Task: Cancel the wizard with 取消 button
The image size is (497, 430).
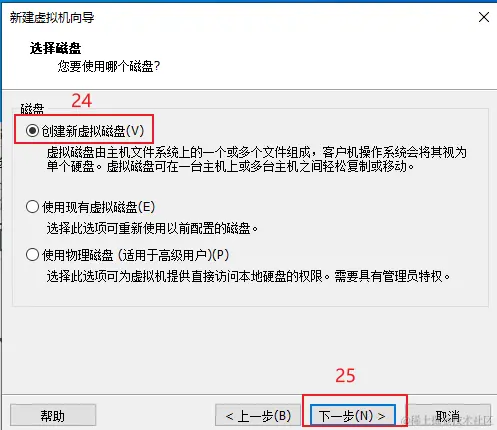Action: tap(448, 415)
